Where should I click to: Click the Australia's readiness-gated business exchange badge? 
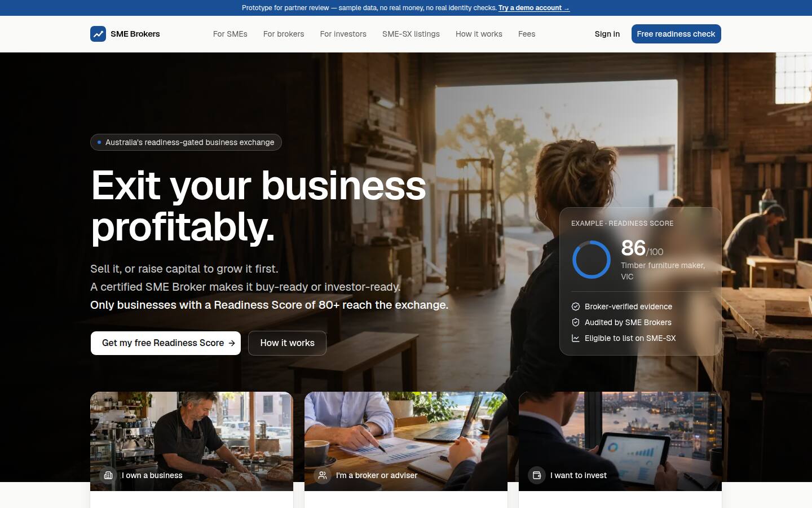pos(186,142)
